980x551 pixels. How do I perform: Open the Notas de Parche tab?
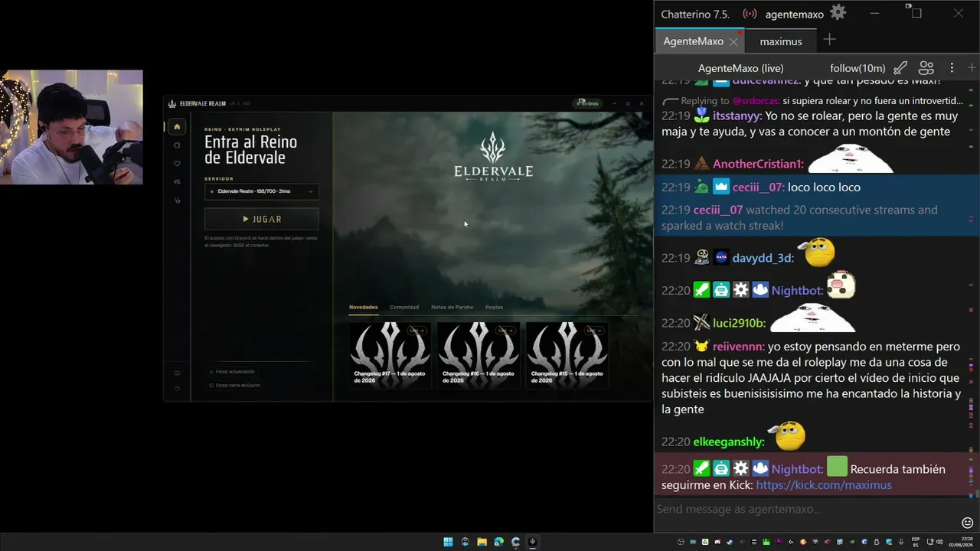[x=452, y=307]
